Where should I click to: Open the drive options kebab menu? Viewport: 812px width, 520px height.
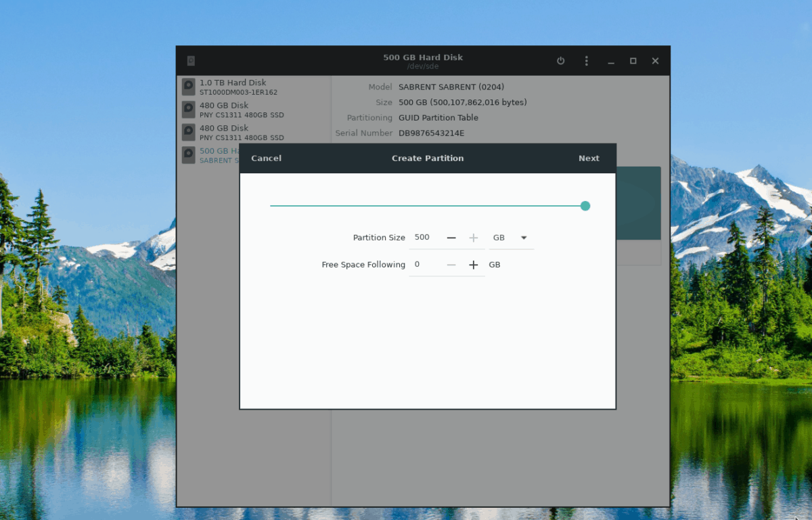pos(586,61)
